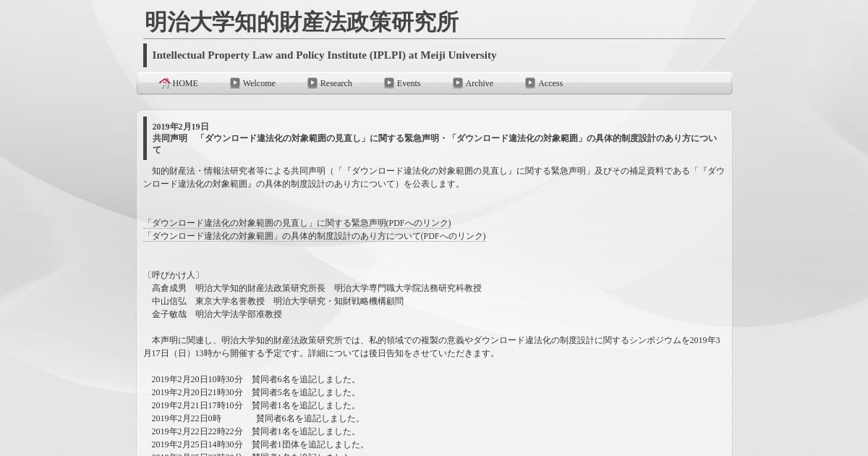Go to the HOME menu item

coord(179,83)
